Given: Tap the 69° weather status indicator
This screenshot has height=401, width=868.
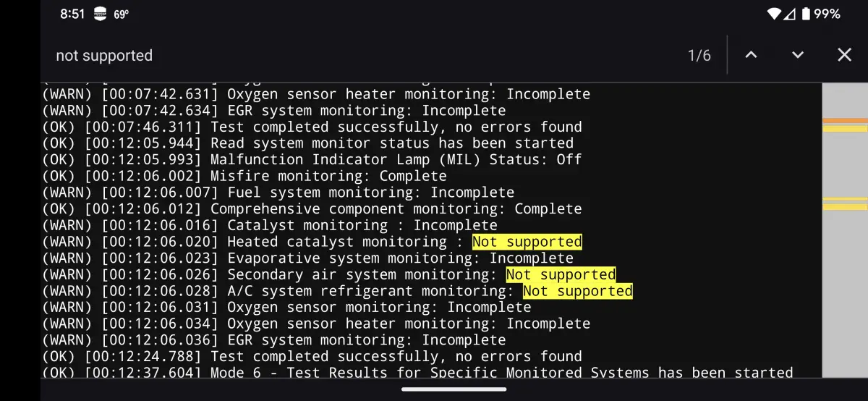Looking at the screenshot, I should click(121, 14).
